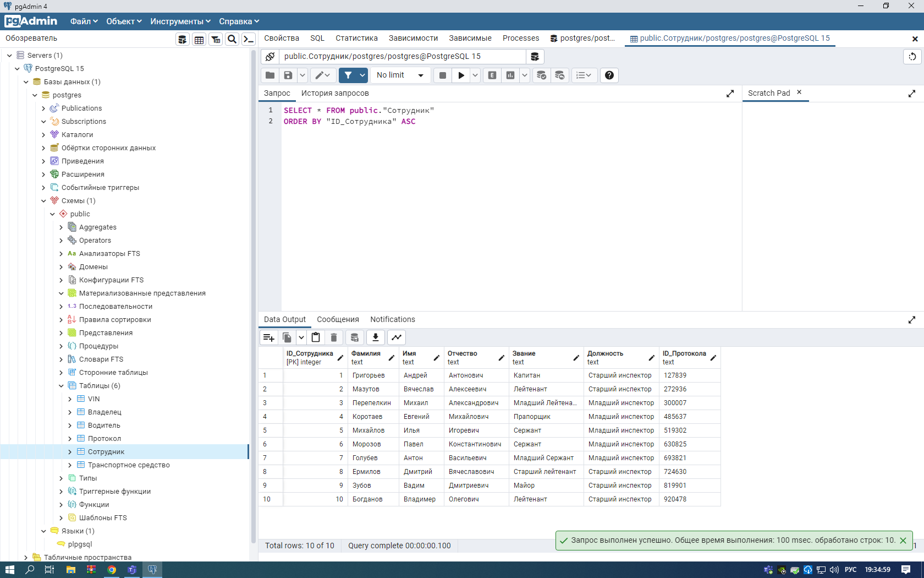Click the View Data table icon in Обозреватель
This screenshot has height=578, width=924.
pyautogui.click(x=199, y=39)
